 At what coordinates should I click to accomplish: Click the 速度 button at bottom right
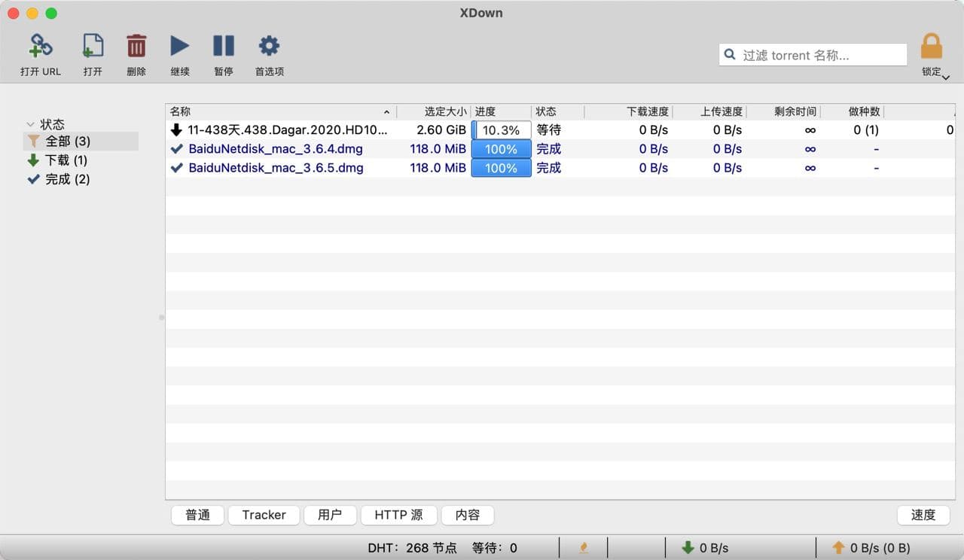[923, 515]
